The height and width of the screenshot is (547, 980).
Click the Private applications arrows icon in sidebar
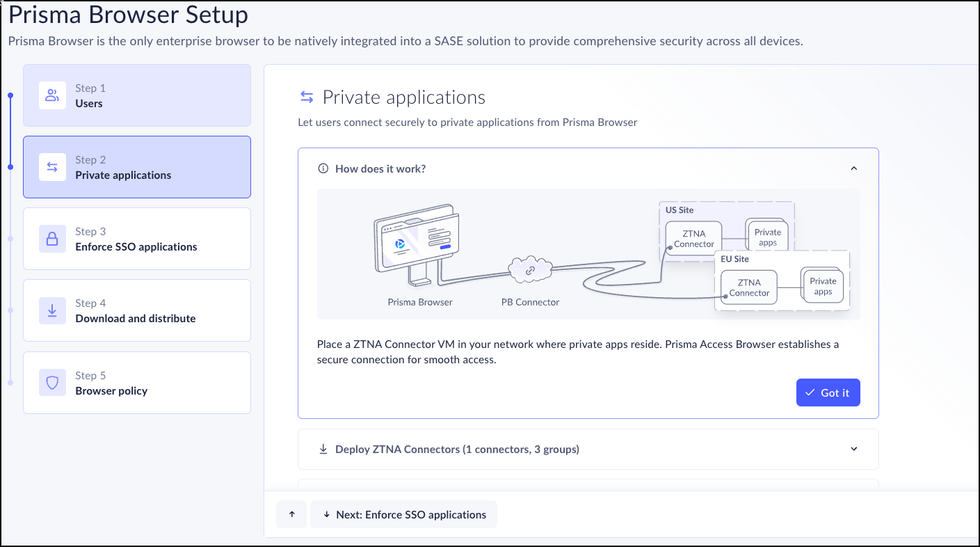coord(52,167)
